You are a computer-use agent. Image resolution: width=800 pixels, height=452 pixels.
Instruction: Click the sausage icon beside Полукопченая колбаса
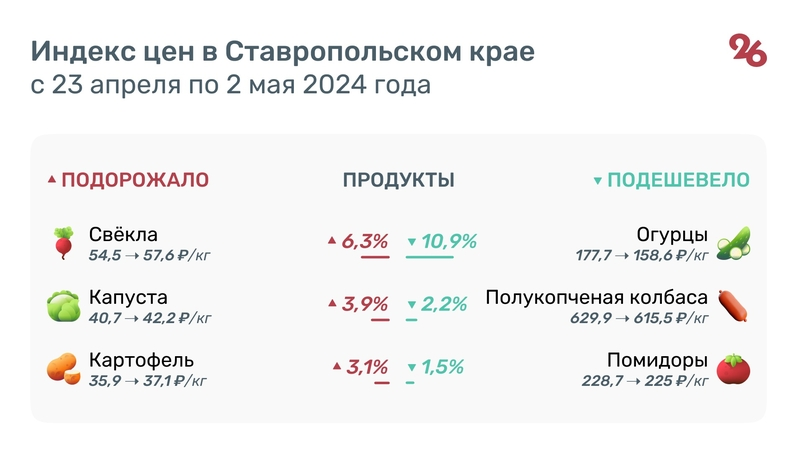(x=735, y=306)
